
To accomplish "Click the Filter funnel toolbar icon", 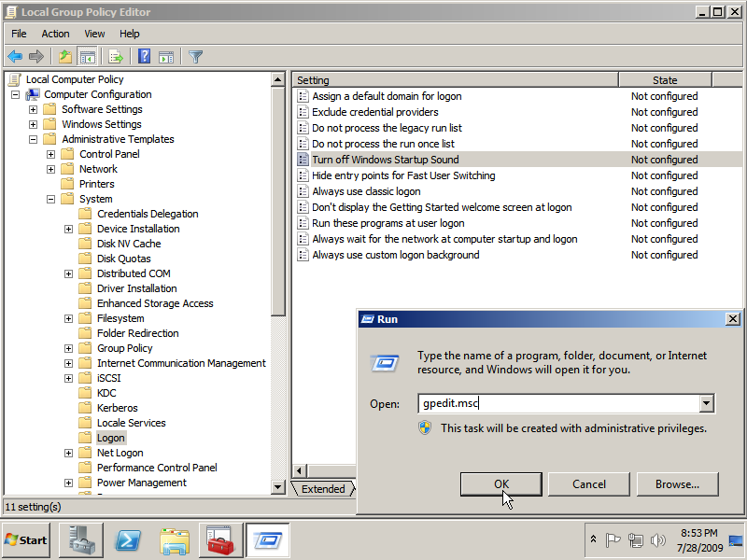I will coord(196,57).
